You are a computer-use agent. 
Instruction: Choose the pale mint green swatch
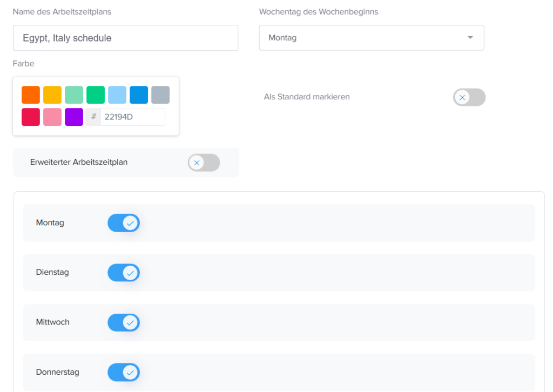tap(74, 95)
